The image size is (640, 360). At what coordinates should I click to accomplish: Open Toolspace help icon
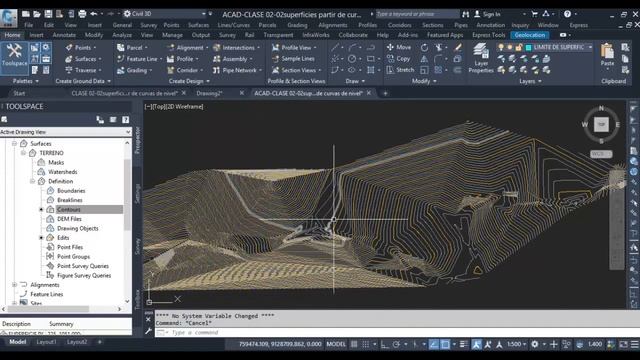pos(126,120)
